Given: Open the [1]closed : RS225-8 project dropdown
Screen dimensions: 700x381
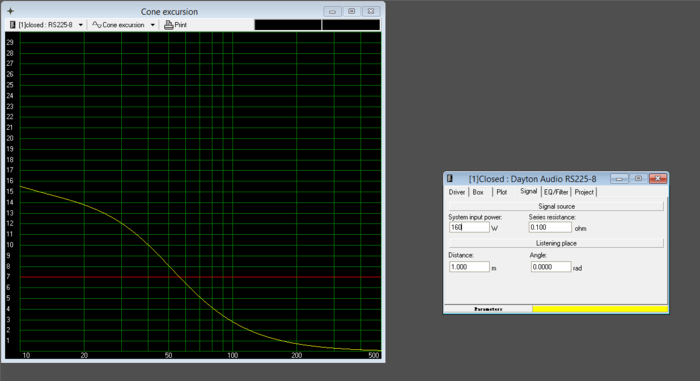Looking at the screenshot, I should [x=80, y=25].
